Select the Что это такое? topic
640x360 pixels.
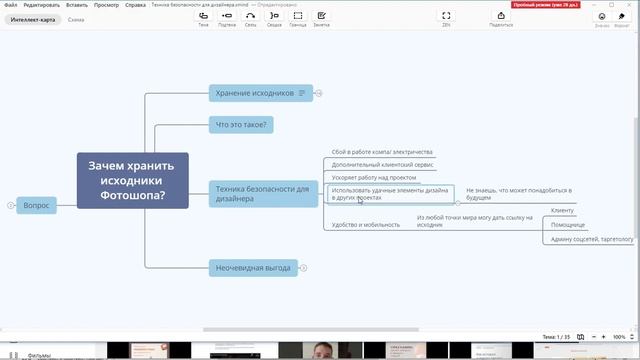pos(241,124)
